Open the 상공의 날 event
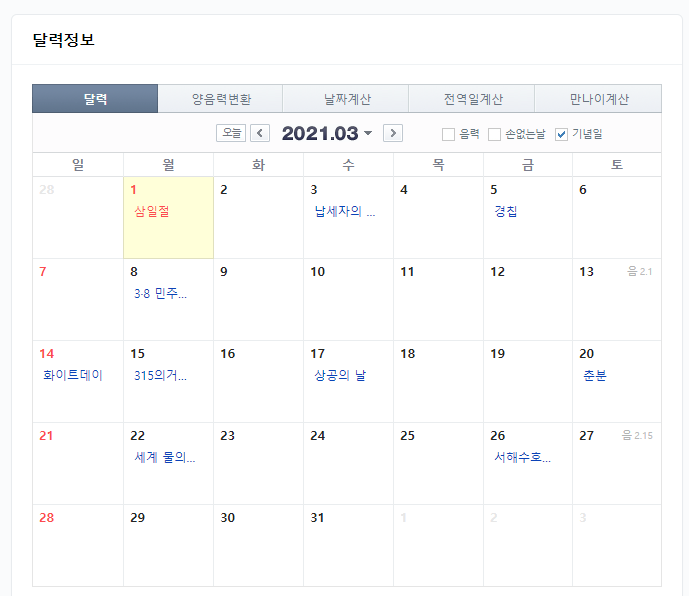The width and height of the screenshot is (689, 596). [340, 375]
